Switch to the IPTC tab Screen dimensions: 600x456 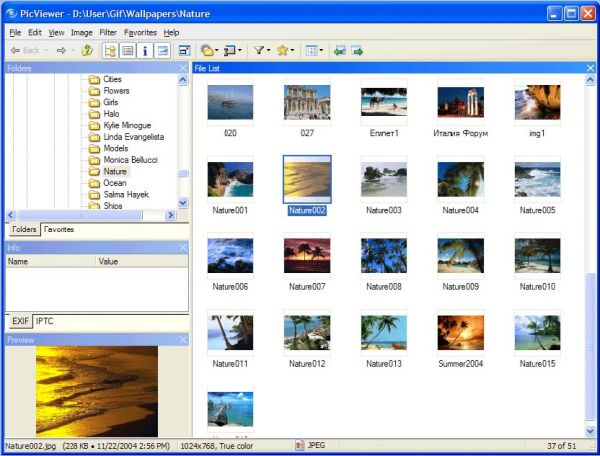pos(46,321)
